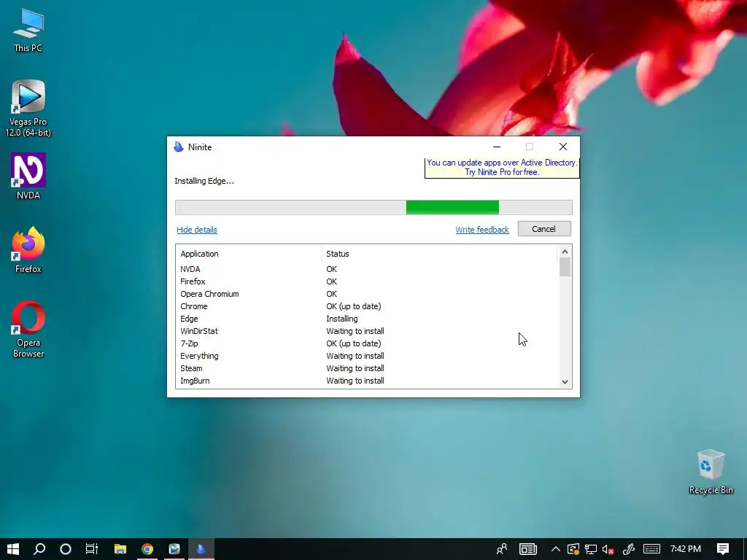Open the pen Windows Ink Workspace icon
Screen dimensions: 747x560
628,549
